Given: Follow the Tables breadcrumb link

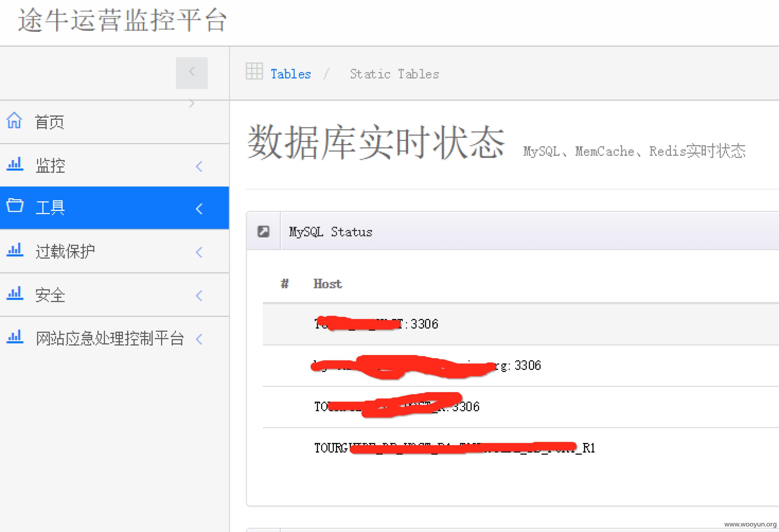Looking at the screenshot, I should pos(291,74).
